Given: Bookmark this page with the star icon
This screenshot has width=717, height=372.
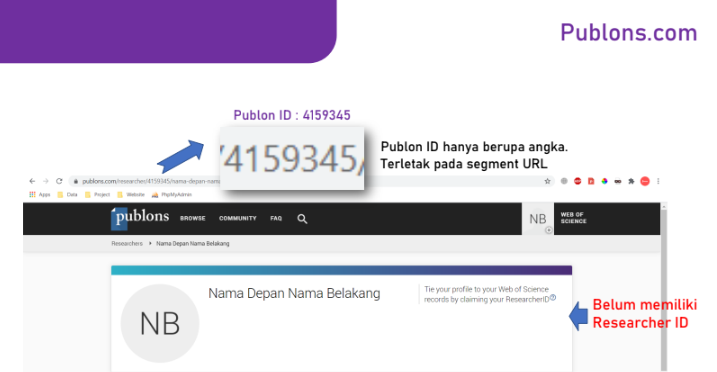Looking at the screenshot, I should coord(547,181).
